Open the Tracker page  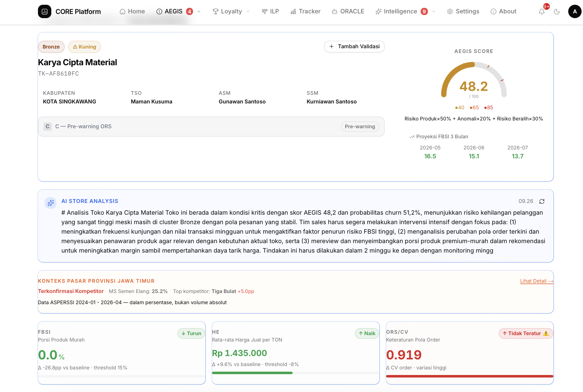tap(305, 11)
